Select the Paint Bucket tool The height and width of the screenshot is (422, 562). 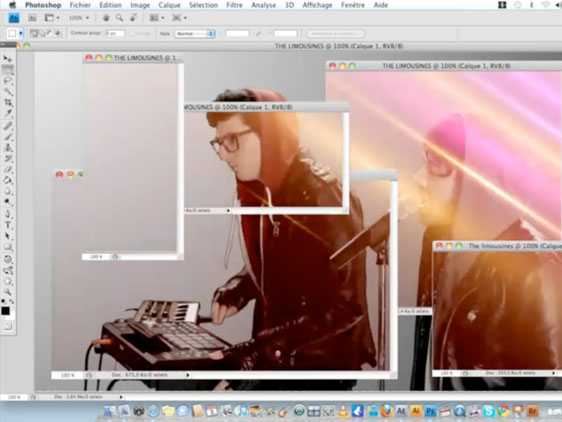(7, 181)
